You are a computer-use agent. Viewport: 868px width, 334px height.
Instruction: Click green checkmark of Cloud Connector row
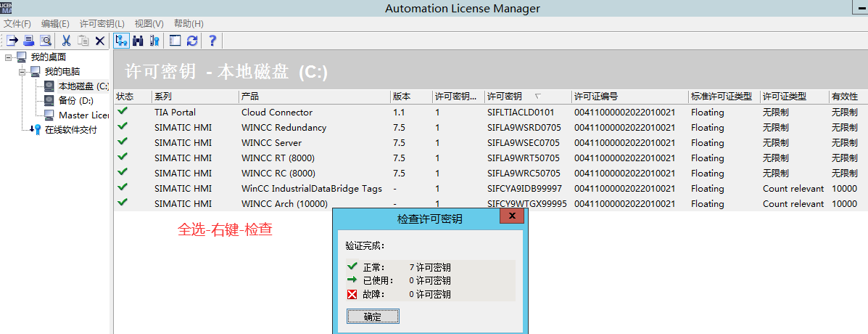pos(123,111)
